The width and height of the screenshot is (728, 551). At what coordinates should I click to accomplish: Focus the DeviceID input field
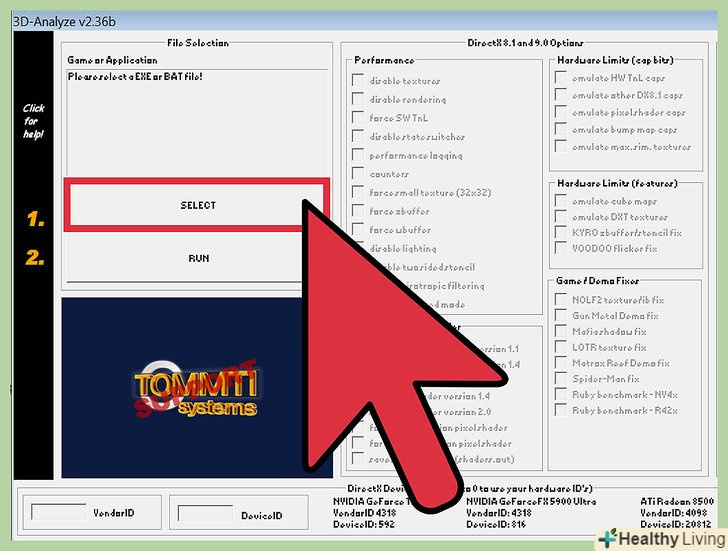(206, 513)
